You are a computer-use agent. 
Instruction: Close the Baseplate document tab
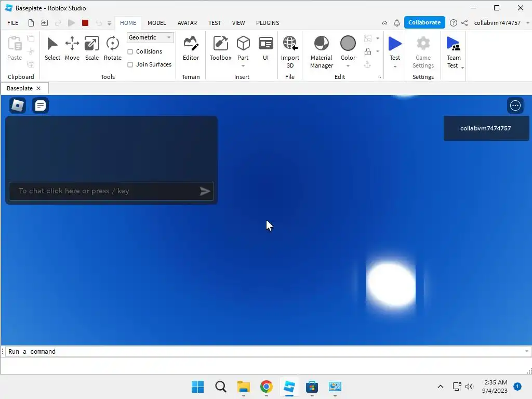(x=38, y=88)
